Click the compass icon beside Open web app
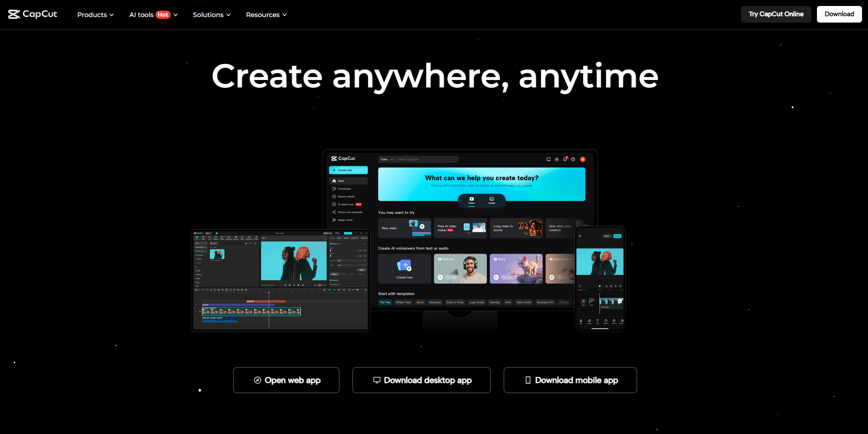Screen dimensions: 868x434 point(258,380)
